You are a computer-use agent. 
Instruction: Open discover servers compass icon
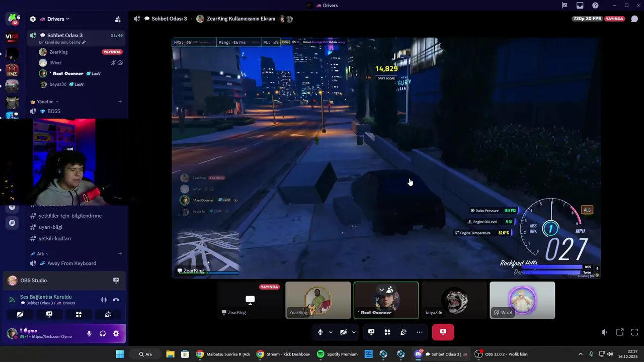(x=12, y=223)
